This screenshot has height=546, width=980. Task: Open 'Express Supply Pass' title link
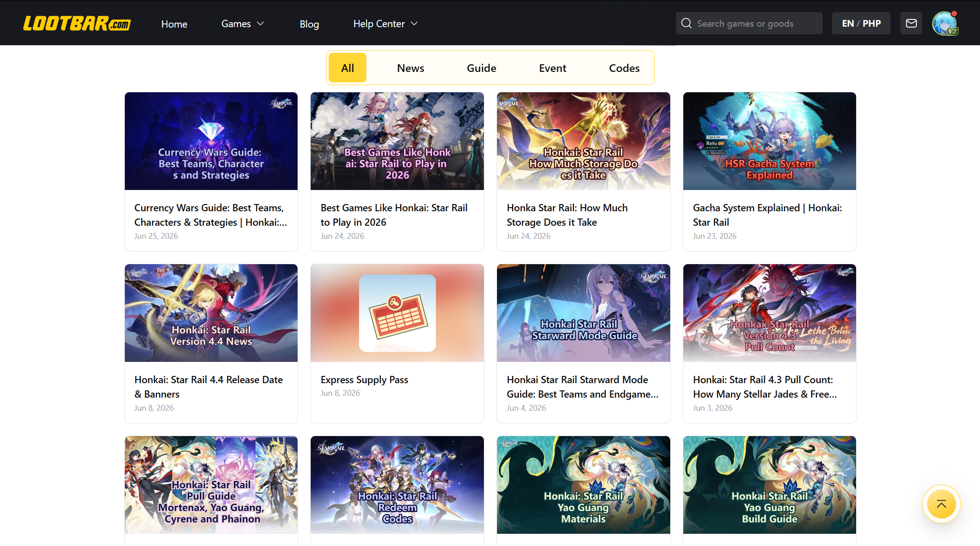click(365, 380)
